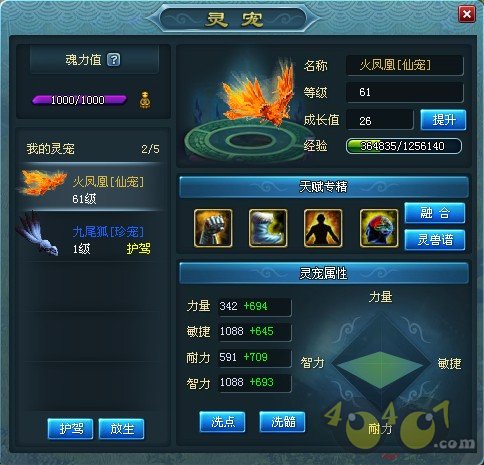Click the golden monk figure icon
This screenshot has width=484, height=465.
145,100
